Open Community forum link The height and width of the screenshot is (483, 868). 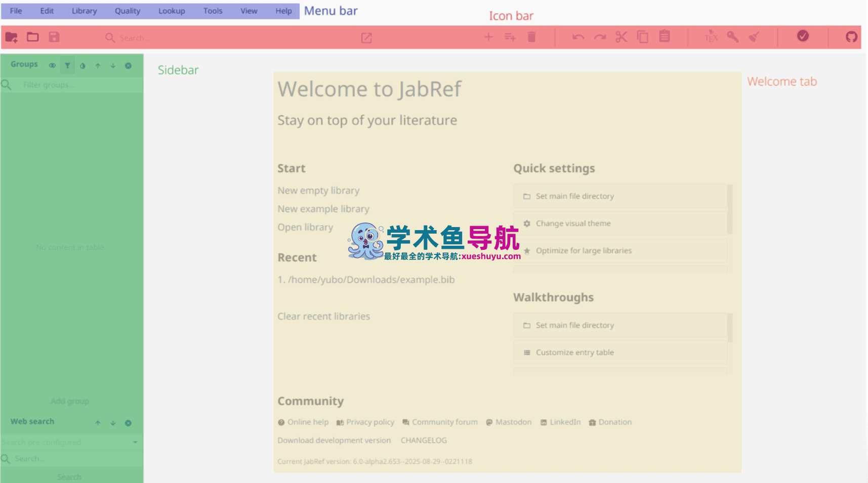point(440,422)
